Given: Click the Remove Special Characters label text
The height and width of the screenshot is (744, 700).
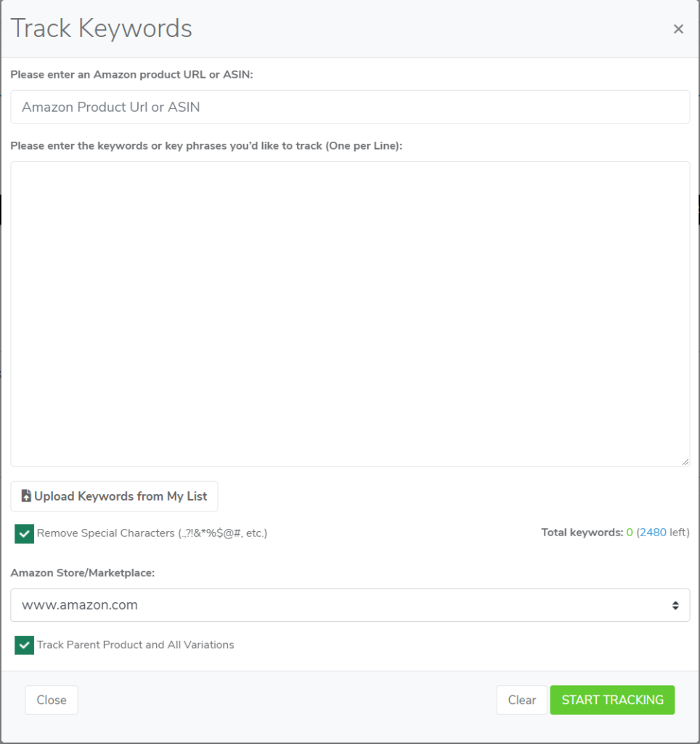Looking at the screenshot, I should [x=152, y=533].
